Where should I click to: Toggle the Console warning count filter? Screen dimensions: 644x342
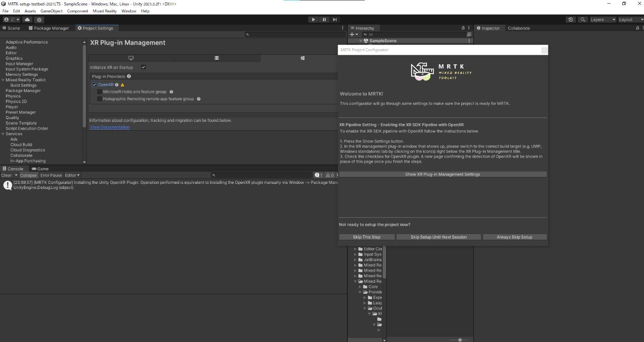coord(330,175)
